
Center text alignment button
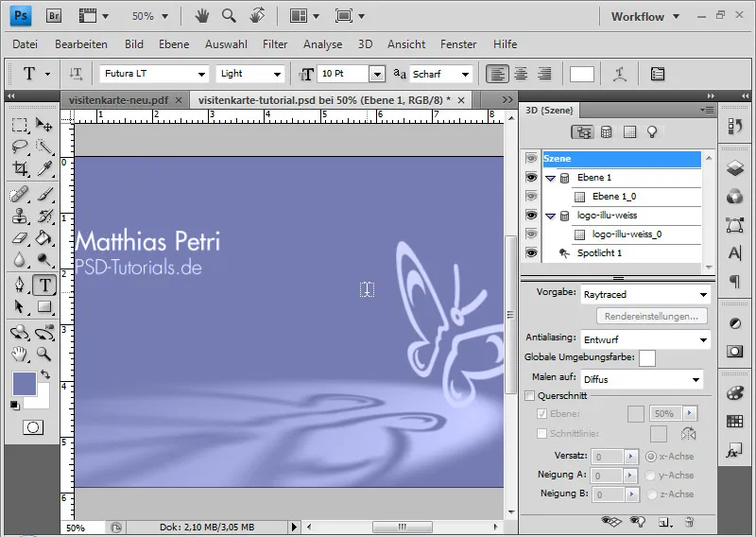coord(521,74)
